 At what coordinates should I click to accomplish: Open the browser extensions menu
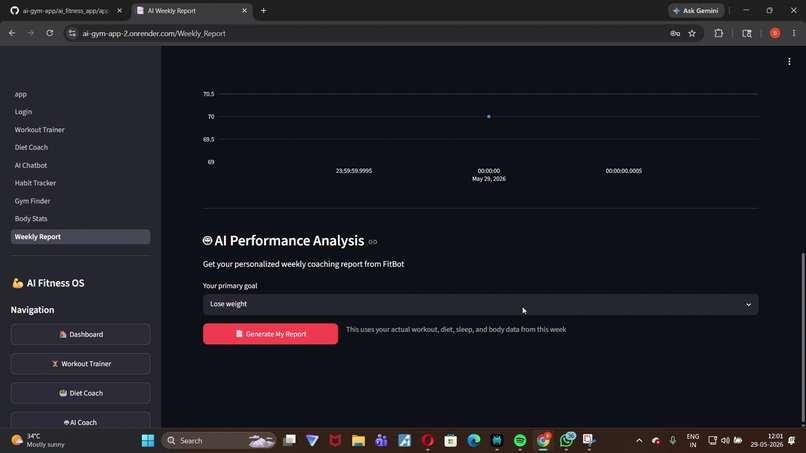719,33
